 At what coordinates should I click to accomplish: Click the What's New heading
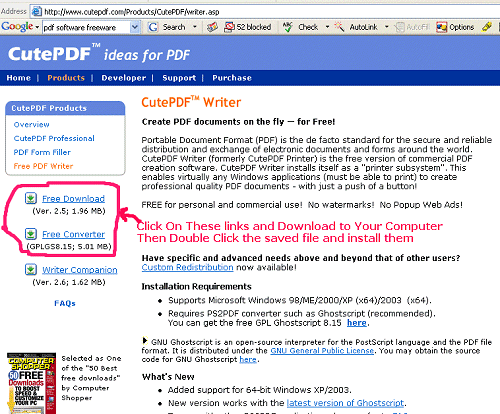(x=168, y=377)
